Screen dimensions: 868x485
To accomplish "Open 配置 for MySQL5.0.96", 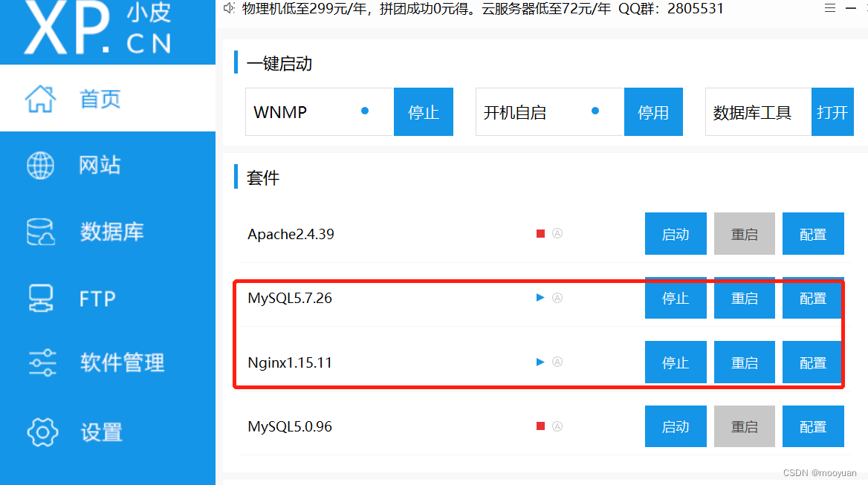I will pyautogui.click(x=813, y=426).
